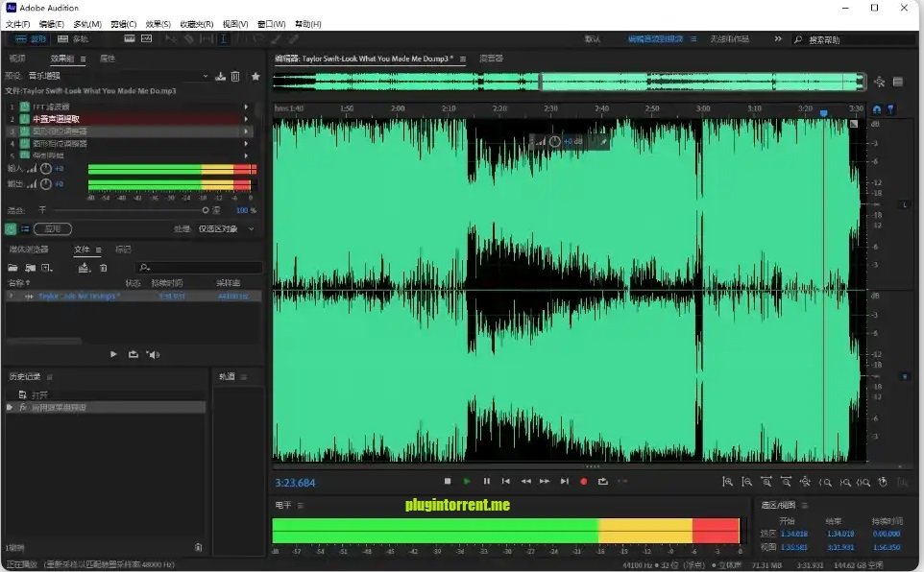
Task: Click the rack list view toggle icon
Action: point(25,228)
